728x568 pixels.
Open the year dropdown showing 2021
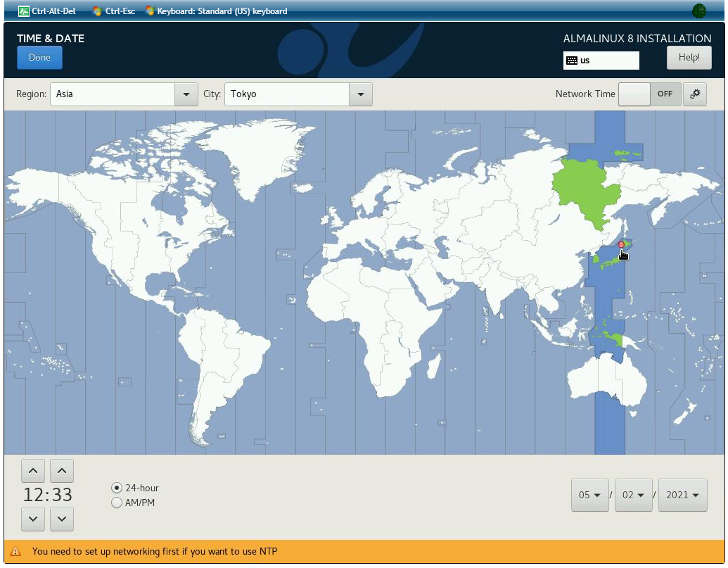pos(682,495)
